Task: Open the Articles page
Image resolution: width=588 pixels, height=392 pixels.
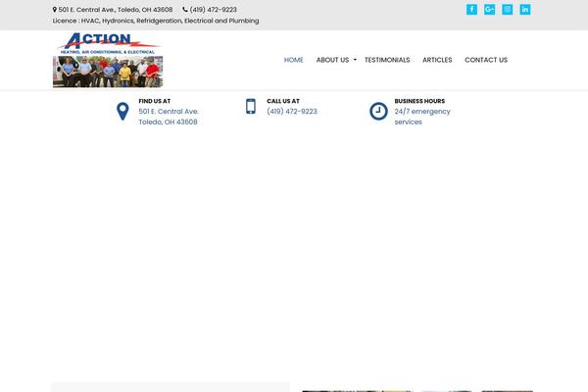Action: pyautogui.click(x=437, y=60)
